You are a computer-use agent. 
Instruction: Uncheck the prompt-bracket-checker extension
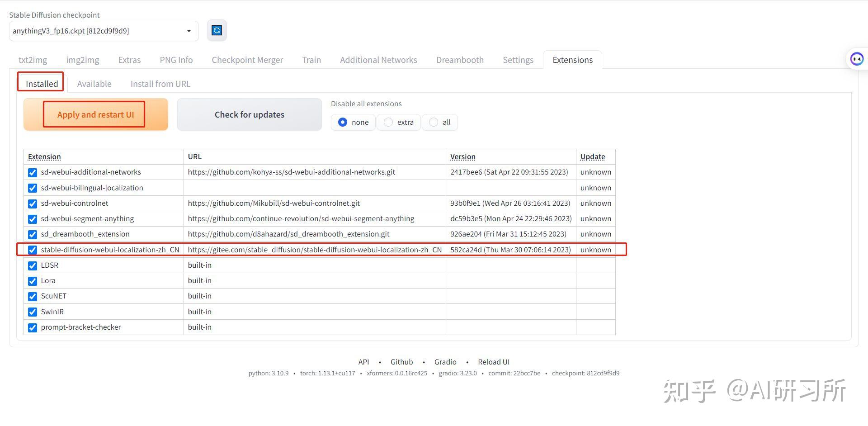click(x=32, y=327)
